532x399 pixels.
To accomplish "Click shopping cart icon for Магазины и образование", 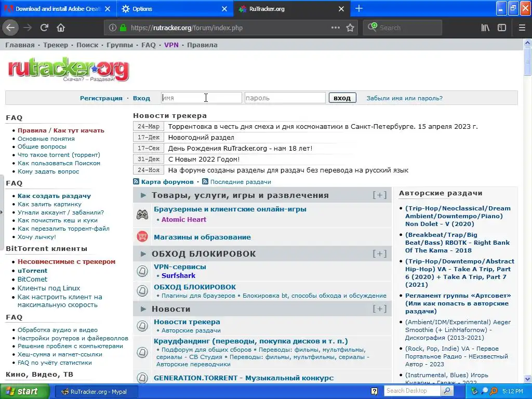I will click(x=142, y=236).
